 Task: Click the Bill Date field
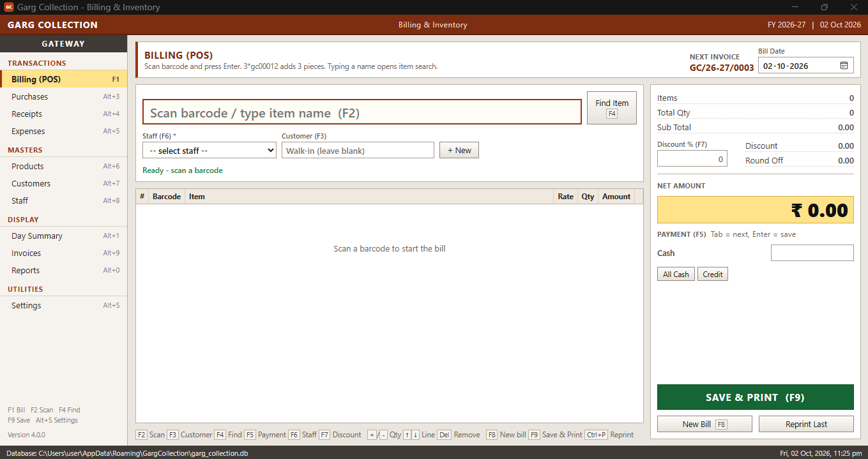pos(806,65)
